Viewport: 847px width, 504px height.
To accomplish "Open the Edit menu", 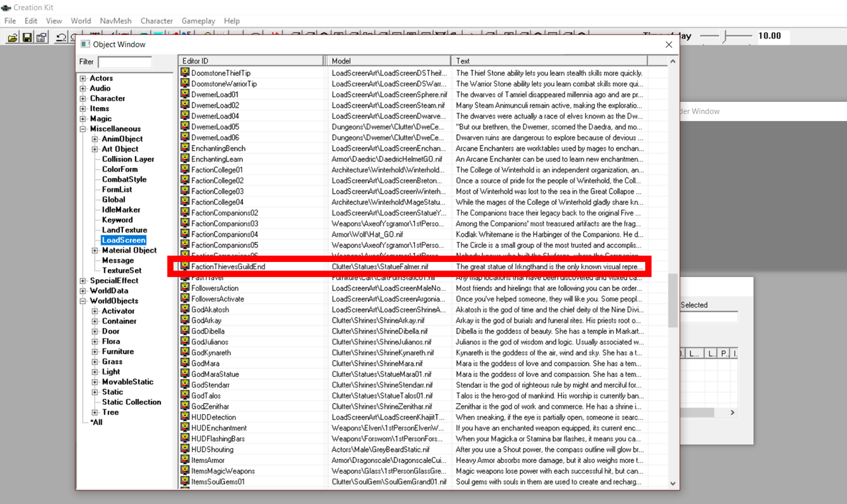I will click(31, 21).
